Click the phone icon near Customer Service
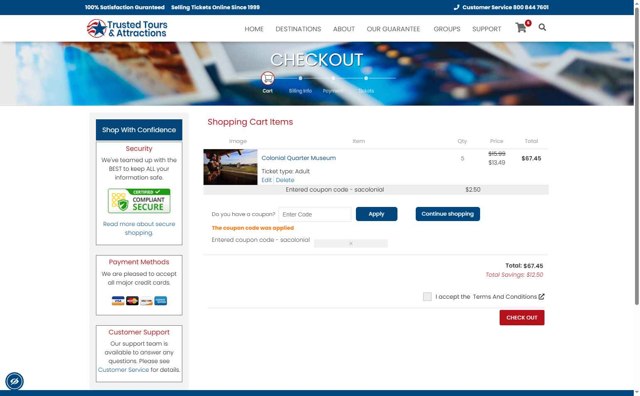640x396 pixels. click(456, 7)
